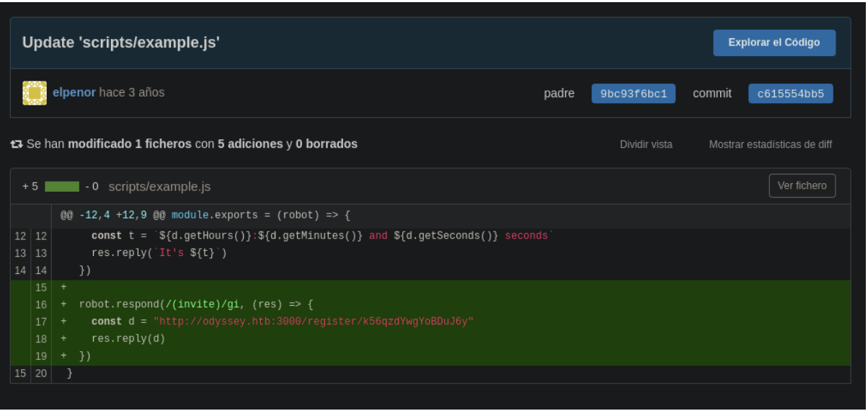Click the Ver fichero button
Image resolution: width=868 pixels, height=411 pixels.
pos(802,186)
